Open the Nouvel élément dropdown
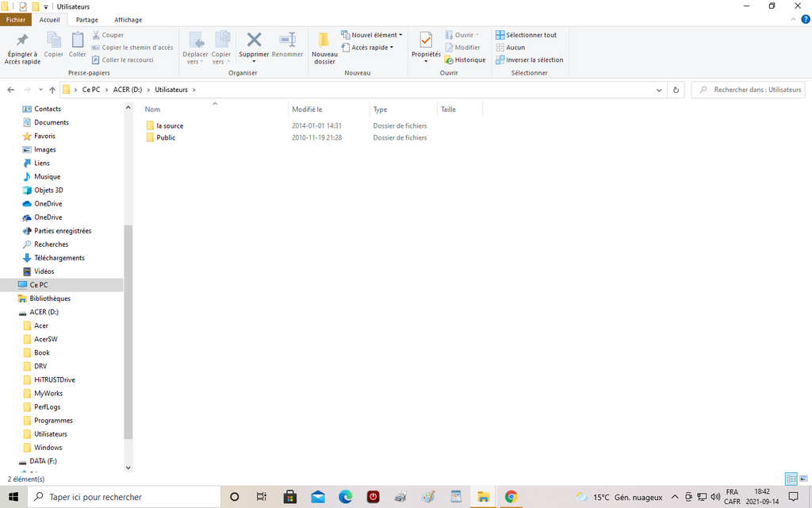 [x=371, y=35]
